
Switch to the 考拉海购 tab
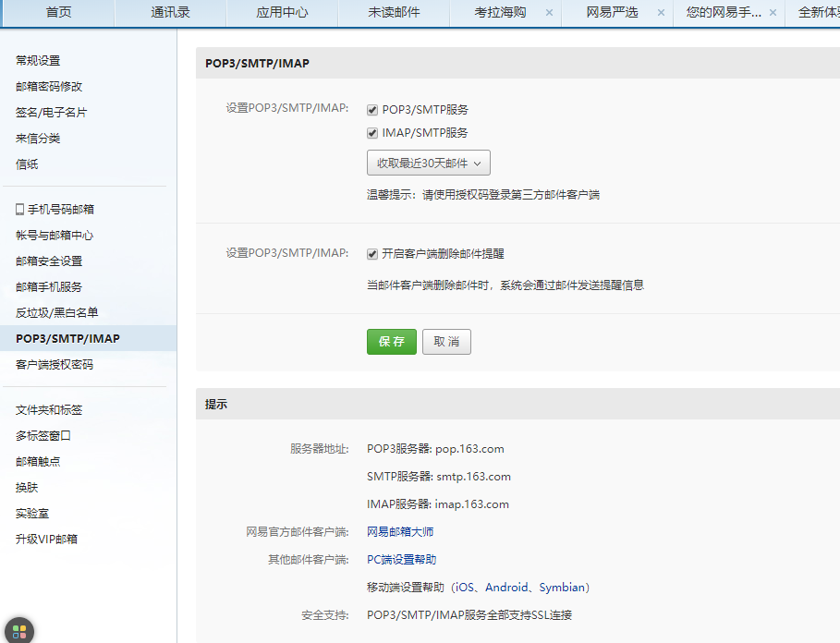pyautogui.click(x=500, y=12)
